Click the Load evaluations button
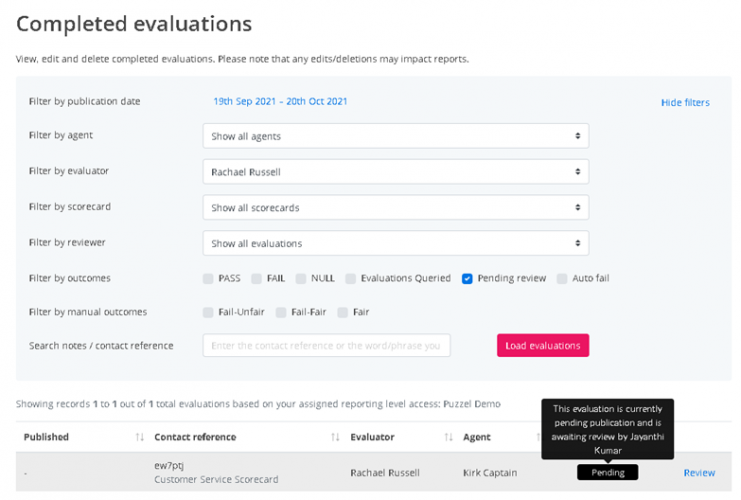Viewport: 741px width, 500px height. (x=542, y=346)
